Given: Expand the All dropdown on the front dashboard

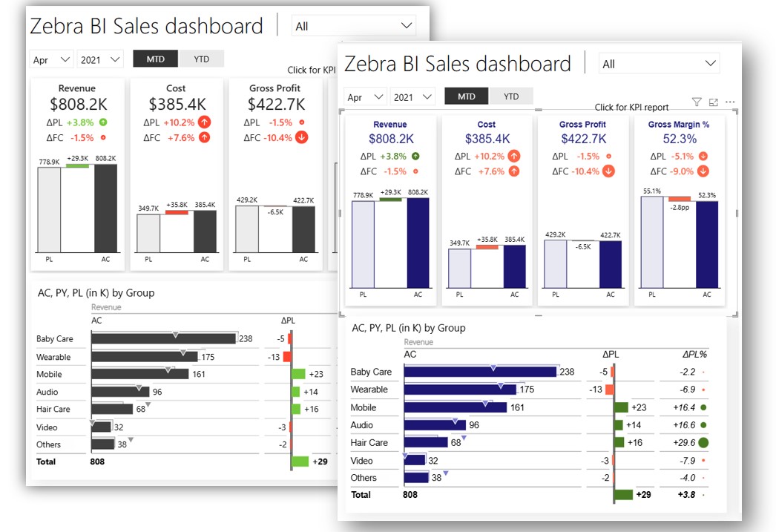Looking at the screenshot, I should [659, 64].
